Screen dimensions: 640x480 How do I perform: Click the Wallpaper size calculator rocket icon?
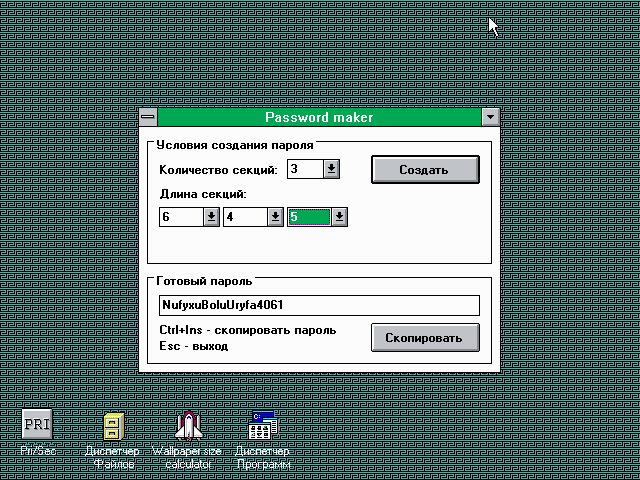pyautogui.click(x=185, y=426)
